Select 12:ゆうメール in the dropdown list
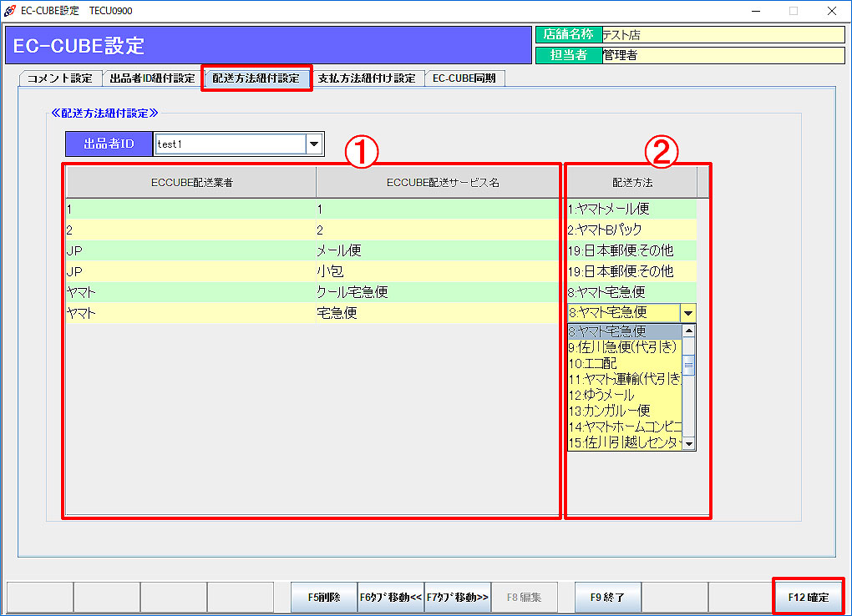Screen dimensions: 852x616 pyautogui.click(x=624, y=395)
